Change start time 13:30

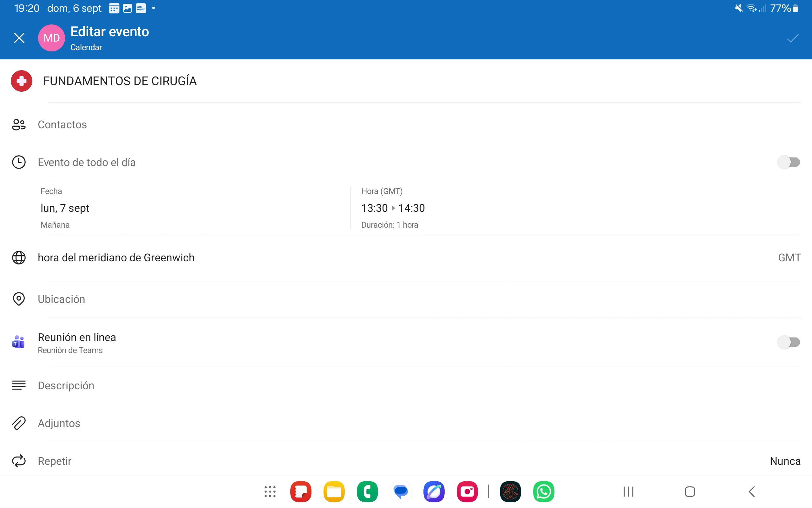click(375, 208)
